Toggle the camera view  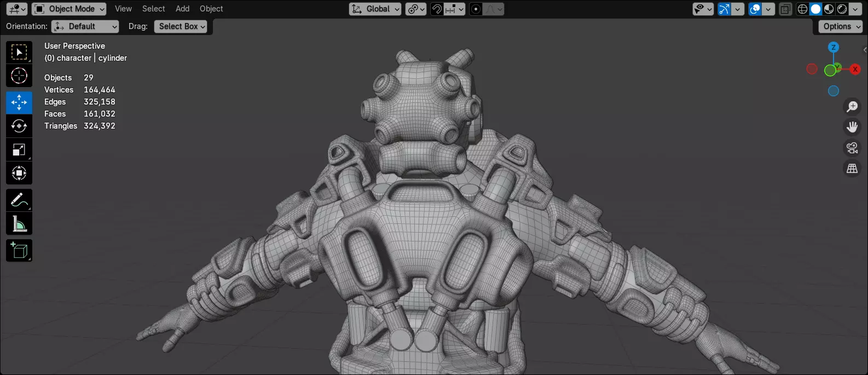coord(852,148)
